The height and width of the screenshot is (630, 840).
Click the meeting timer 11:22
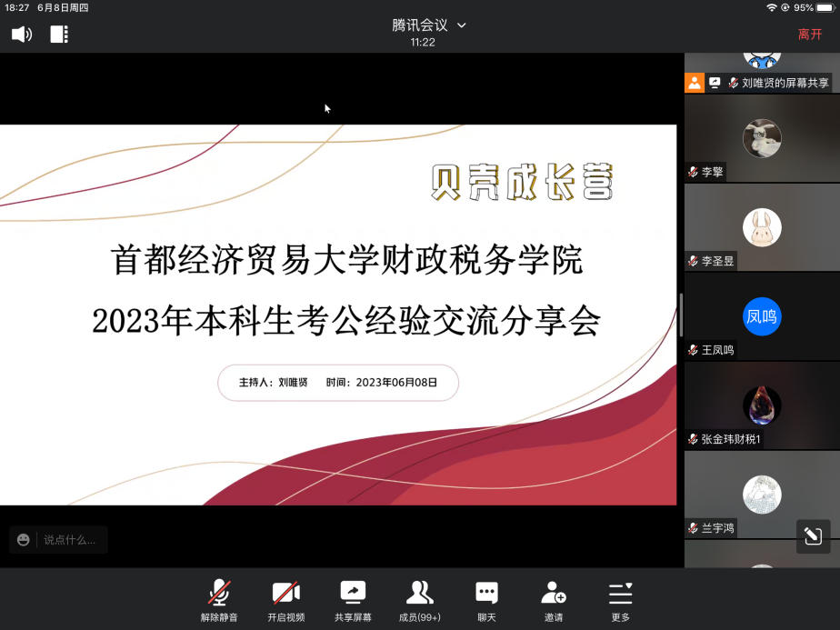(x=423, y=43)
